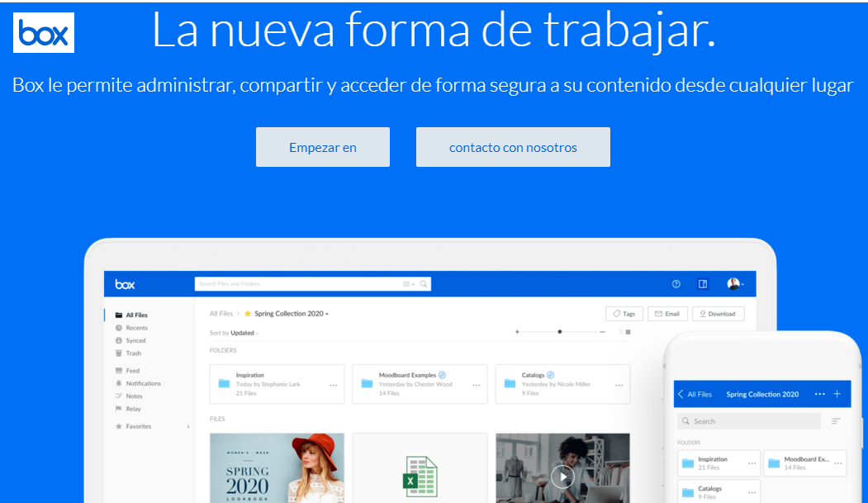Click the 'Empezar en' button

pyautogui.click(x=323, y=147)
